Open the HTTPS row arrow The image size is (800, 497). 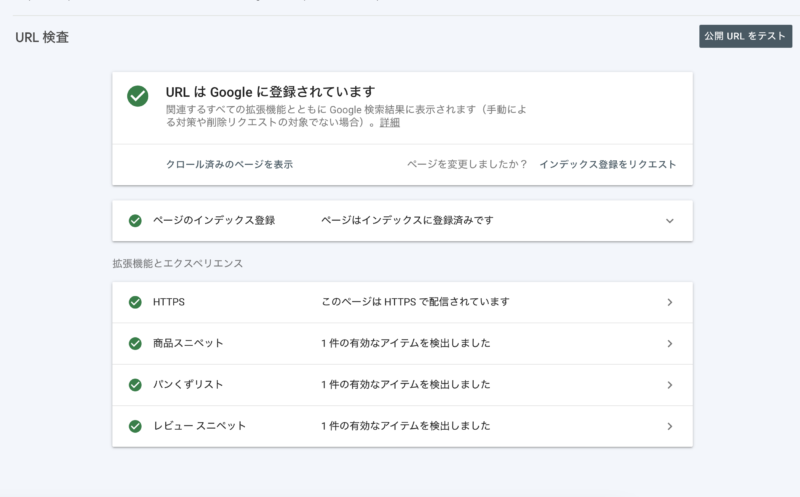pyautogui.click(x=670, y=303)
